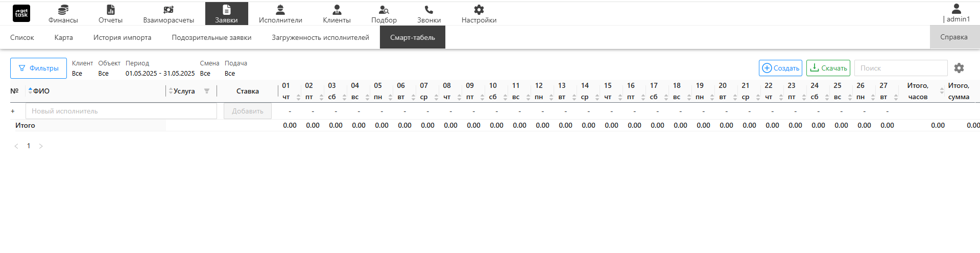Sort by Итого, часов column
This screenshot has height=253, width=980.
coord(942,91)
